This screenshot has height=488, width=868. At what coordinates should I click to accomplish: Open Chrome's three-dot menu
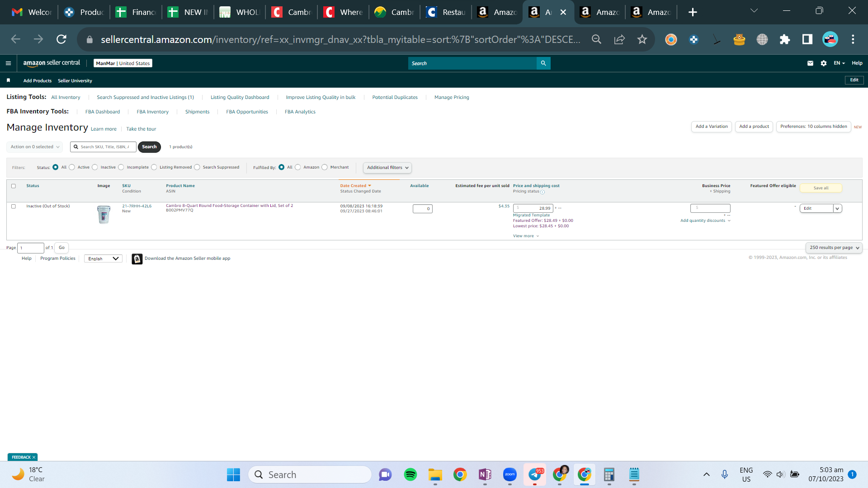(x=853, y=39)
